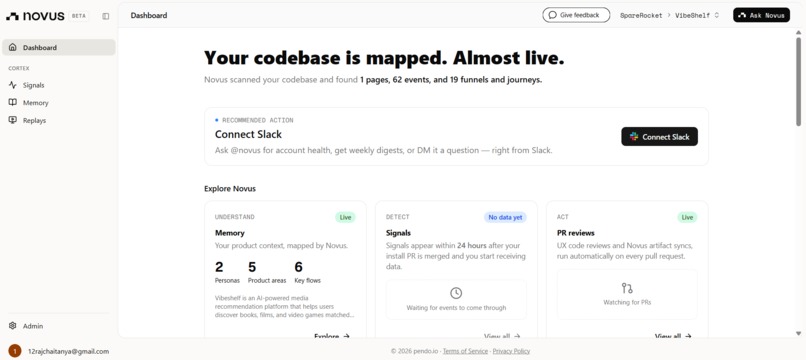Click the Memory card title

230,233
